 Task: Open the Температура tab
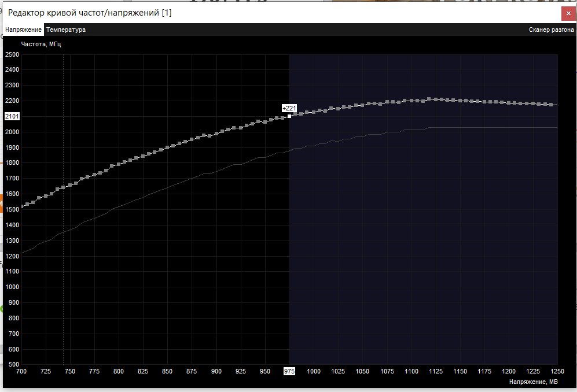pos(66,30)
